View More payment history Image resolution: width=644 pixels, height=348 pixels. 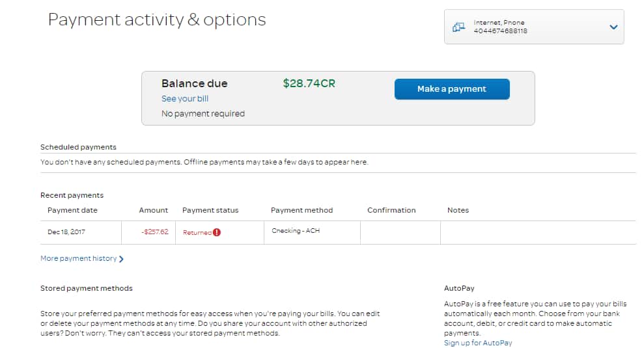click(79, 258)
